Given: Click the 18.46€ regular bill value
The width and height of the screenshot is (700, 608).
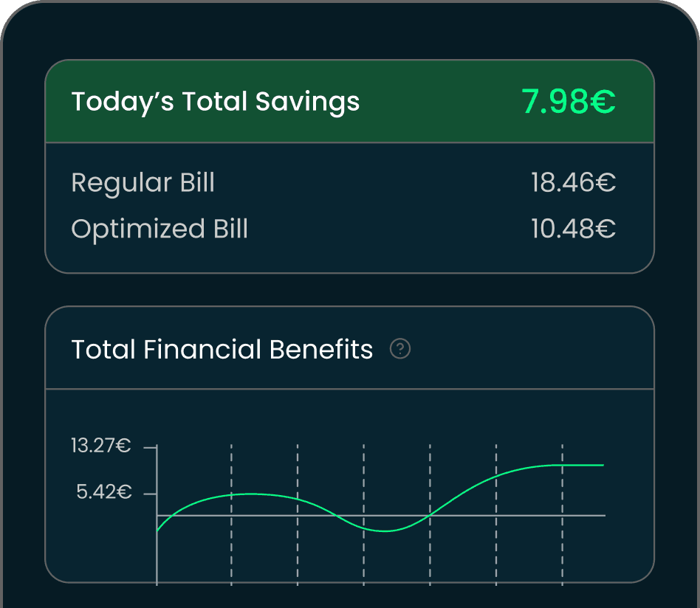Looking at the screenshot, I should click(573, 182).
